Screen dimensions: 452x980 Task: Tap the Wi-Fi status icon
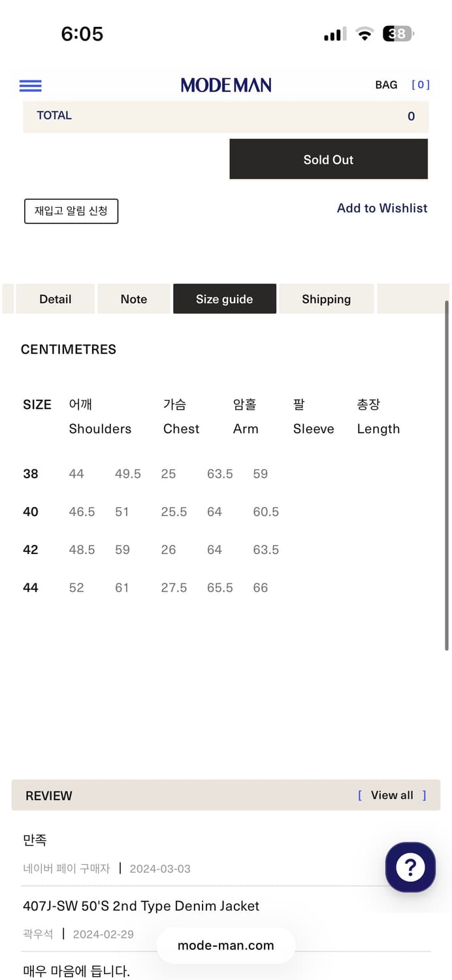pyautogui.click(x=364, y=34)
